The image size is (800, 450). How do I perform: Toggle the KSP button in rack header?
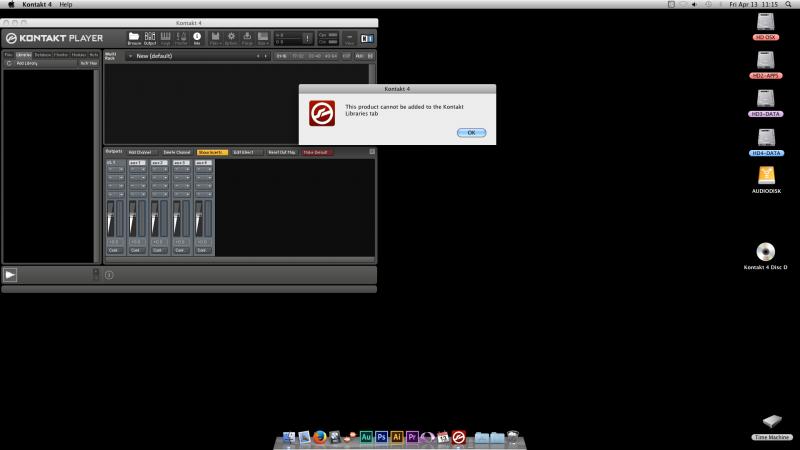[x=346, y=56]
